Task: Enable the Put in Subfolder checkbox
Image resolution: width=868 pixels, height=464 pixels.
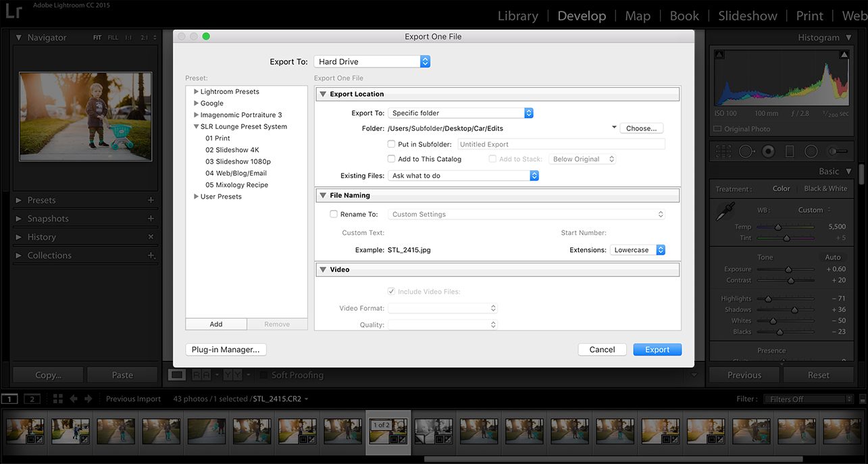Action: (390, 144)
